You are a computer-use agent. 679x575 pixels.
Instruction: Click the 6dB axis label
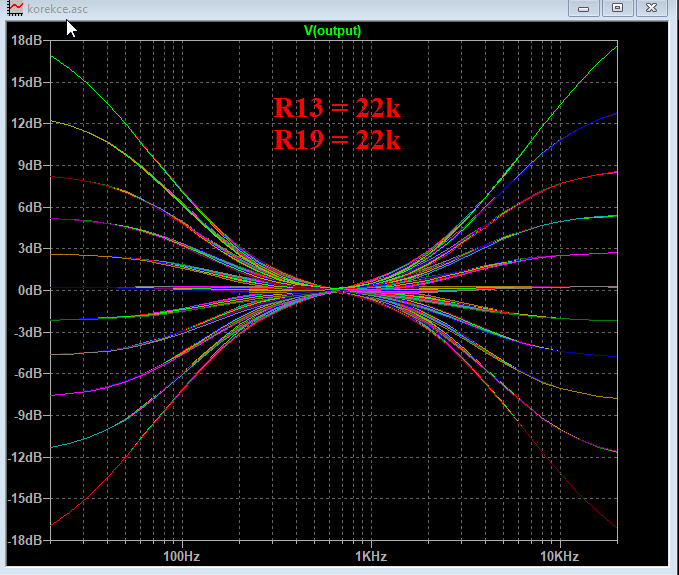coord(30,207)
